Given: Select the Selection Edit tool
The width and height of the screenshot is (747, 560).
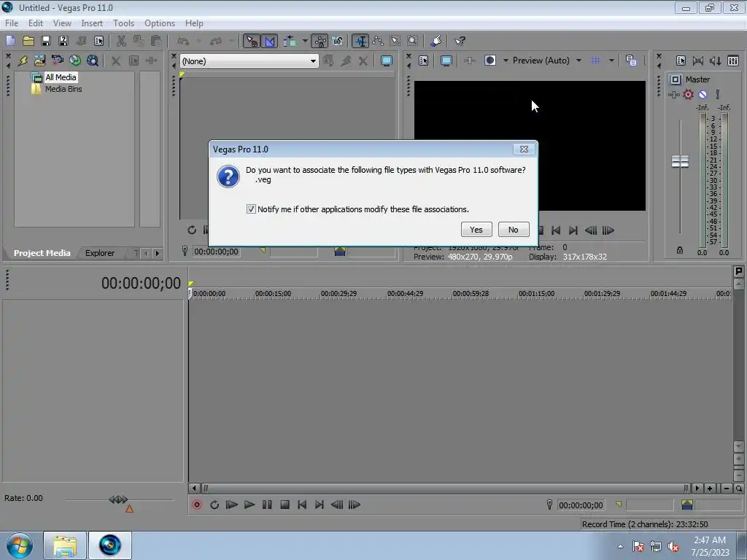Looking at the screenshot, I should [395, 41].
